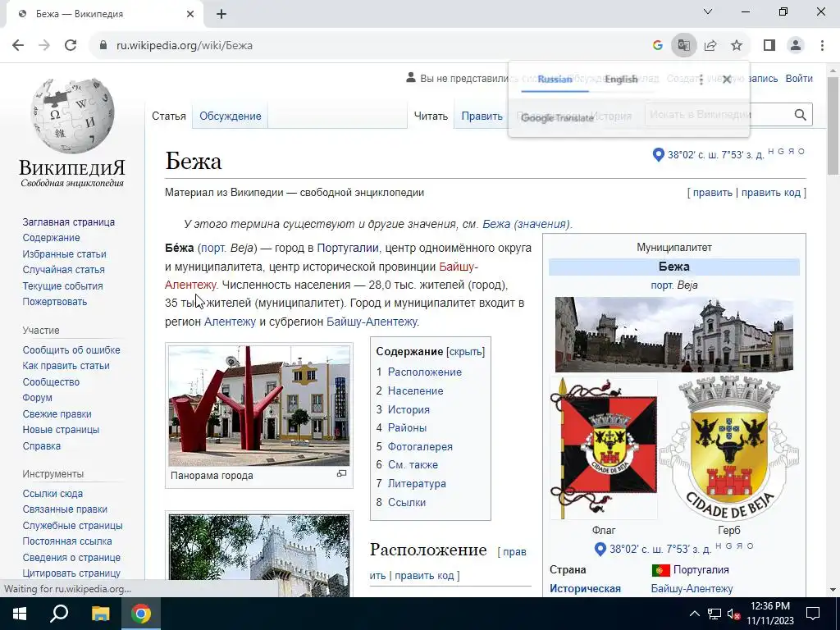Click the Wikipedia search input field
The width and height of the screenshot is (840, 630).
[x=718, y=115]
